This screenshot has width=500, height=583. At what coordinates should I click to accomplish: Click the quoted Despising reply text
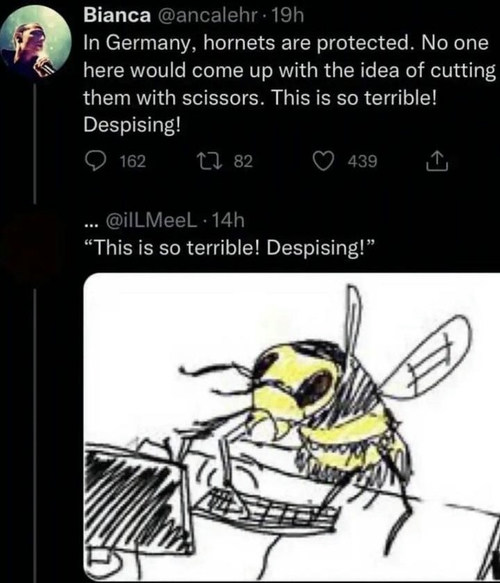[230, 248]
